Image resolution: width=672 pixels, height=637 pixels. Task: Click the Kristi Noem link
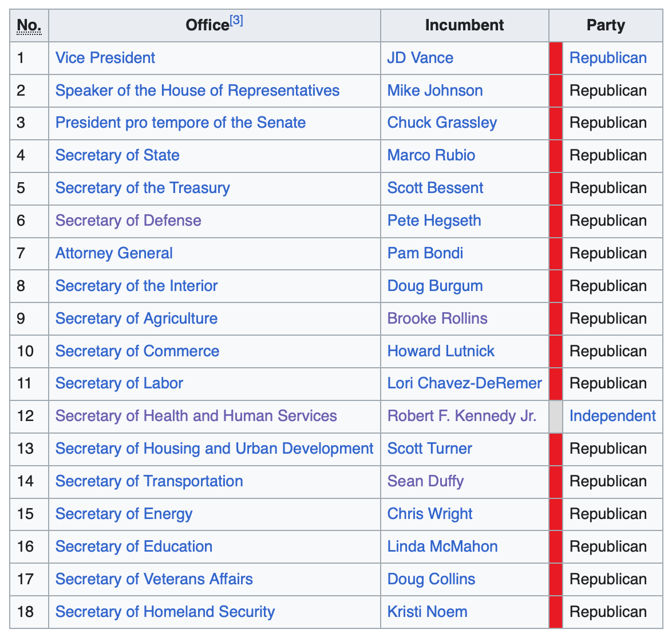(427, 612)
